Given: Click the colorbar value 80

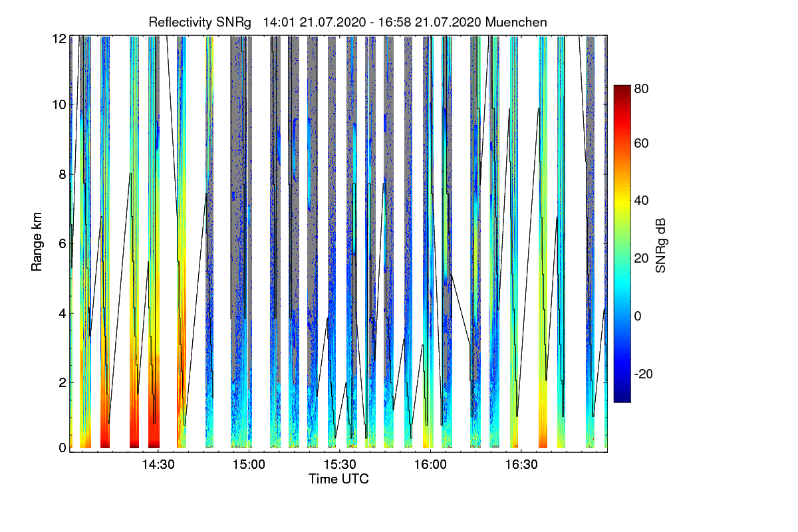Looking at the screenshot, I should (x=642, y=87).
